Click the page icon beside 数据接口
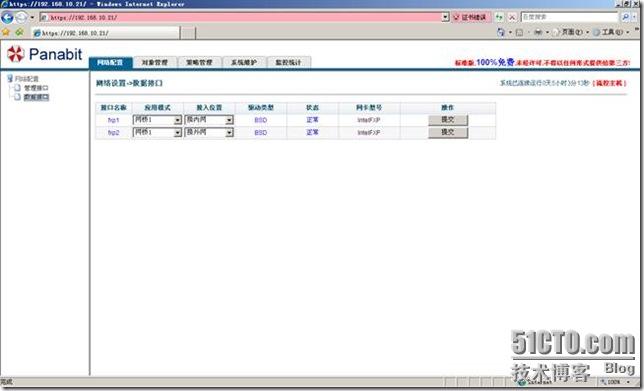The width and height of the screenshot is (644, 391). pos(18,97)
